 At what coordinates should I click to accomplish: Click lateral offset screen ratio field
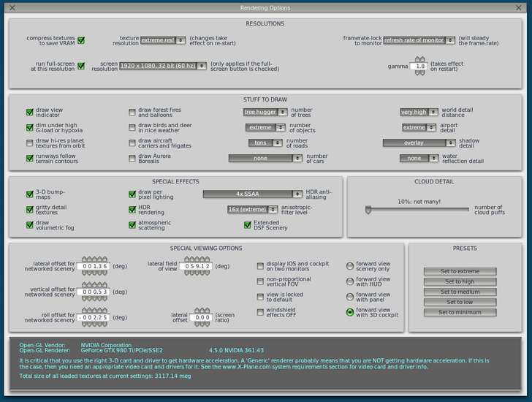click(x=202, y=317)
